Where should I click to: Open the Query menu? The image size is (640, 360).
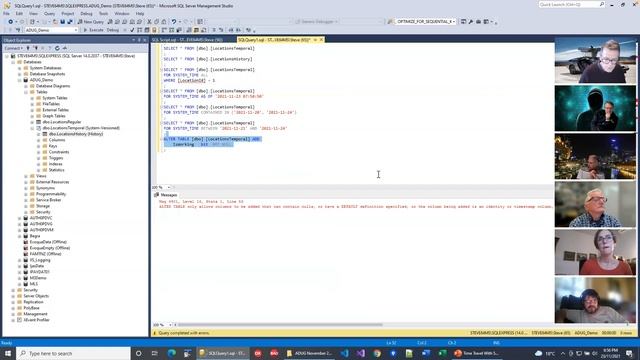(49, 13)
